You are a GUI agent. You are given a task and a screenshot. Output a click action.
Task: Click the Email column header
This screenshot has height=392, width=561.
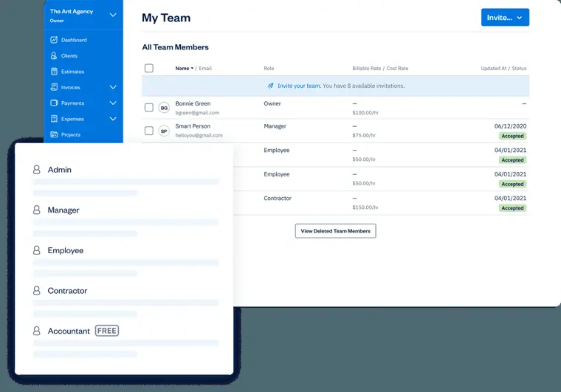(205, 69)
